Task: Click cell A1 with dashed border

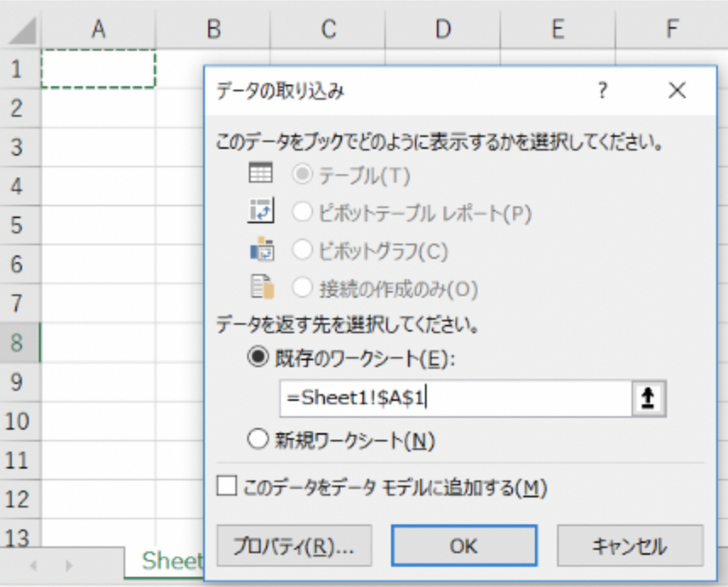Action: (98, 69)
